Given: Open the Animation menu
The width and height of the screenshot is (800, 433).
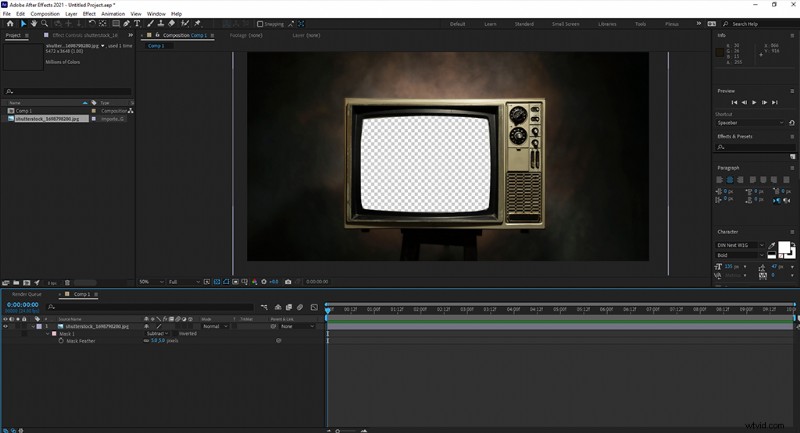Looking at the screenshot, I should [x=113, y=14].
